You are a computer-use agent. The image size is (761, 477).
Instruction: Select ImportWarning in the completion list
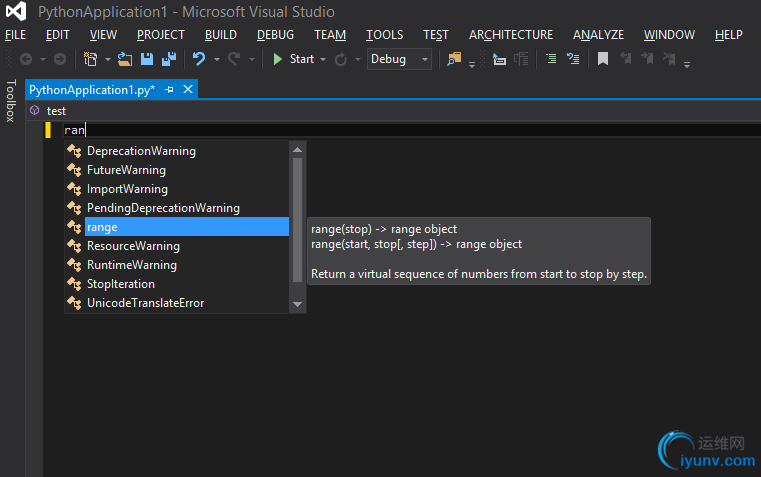(x=177, y=189)
